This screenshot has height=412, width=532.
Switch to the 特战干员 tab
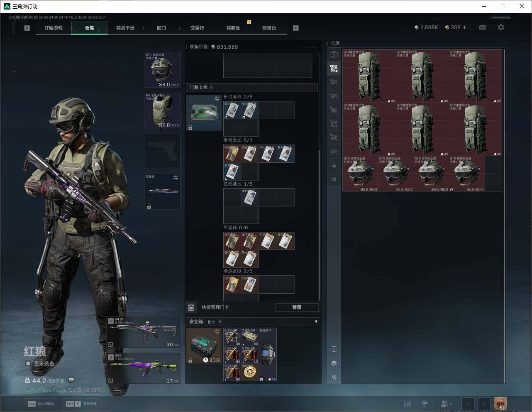125,28
